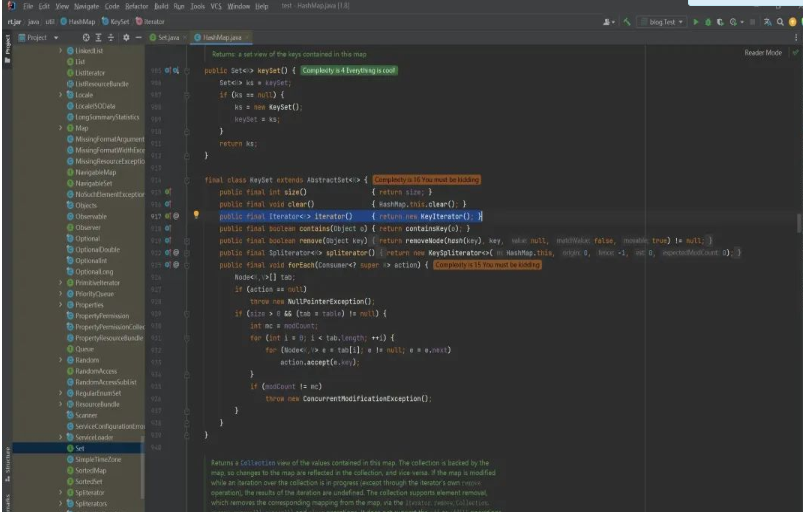Click the editor vertical scrollbar thumb
The width and height of the screenshot is (803, 512).
(799, 223)
